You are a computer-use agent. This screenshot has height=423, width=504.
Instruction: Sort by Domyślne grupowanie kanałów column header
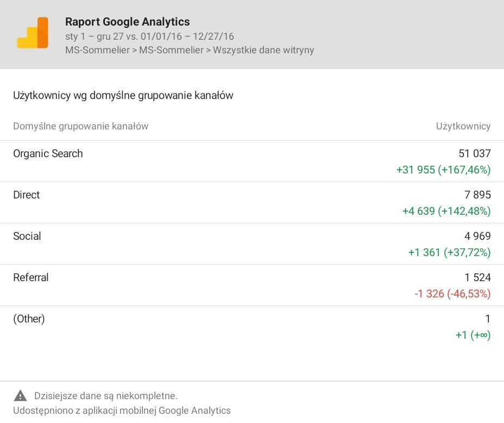[80, 126]
